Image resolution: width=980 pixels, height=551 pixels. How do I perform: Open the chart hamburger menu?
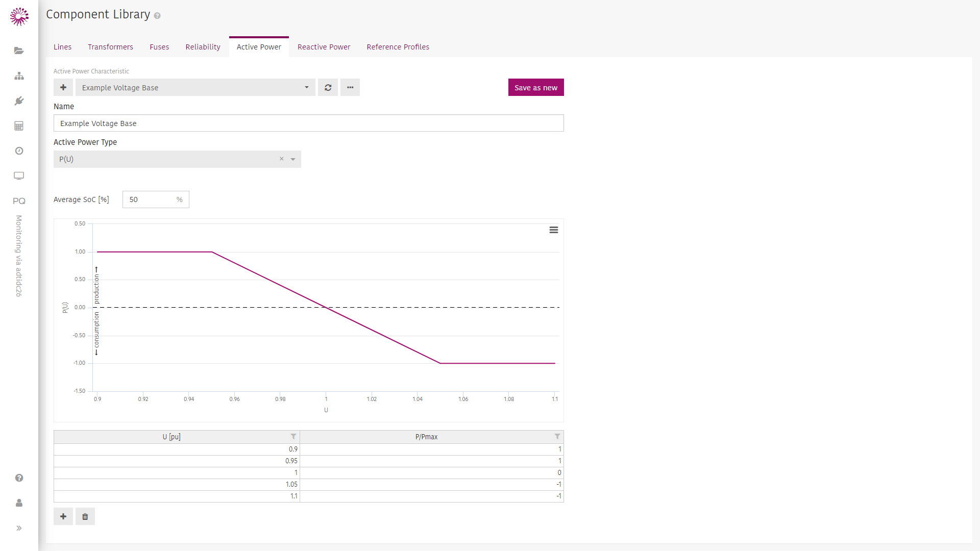(x=553, y=230)
